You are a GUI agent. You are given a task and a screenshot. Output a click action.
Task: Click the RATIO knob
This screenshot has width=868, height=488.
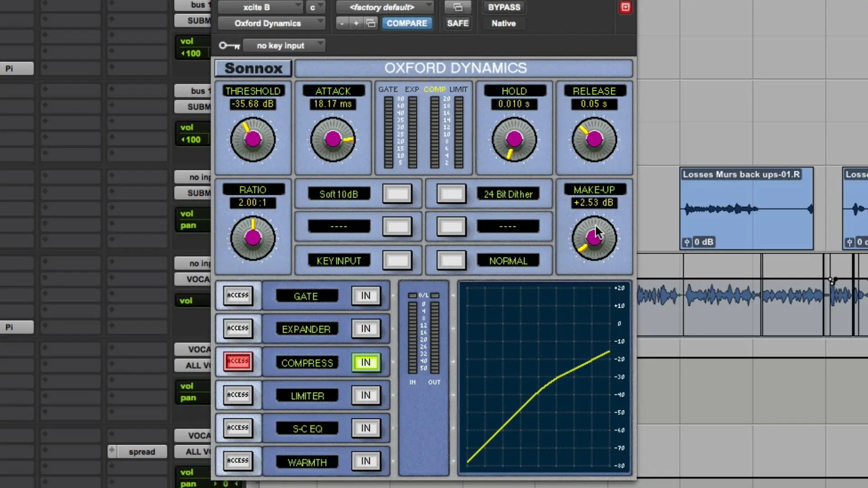click(253, 238)
